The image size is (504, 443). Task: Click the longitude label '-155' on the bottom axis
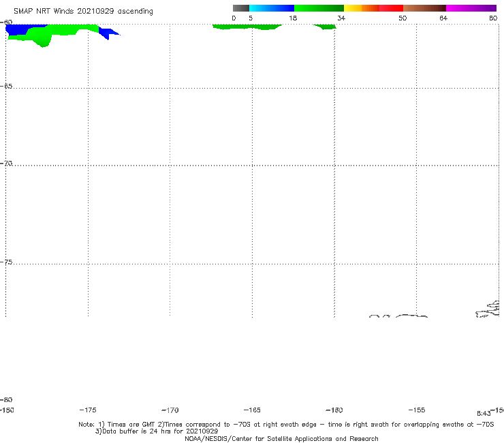[417, 410]
